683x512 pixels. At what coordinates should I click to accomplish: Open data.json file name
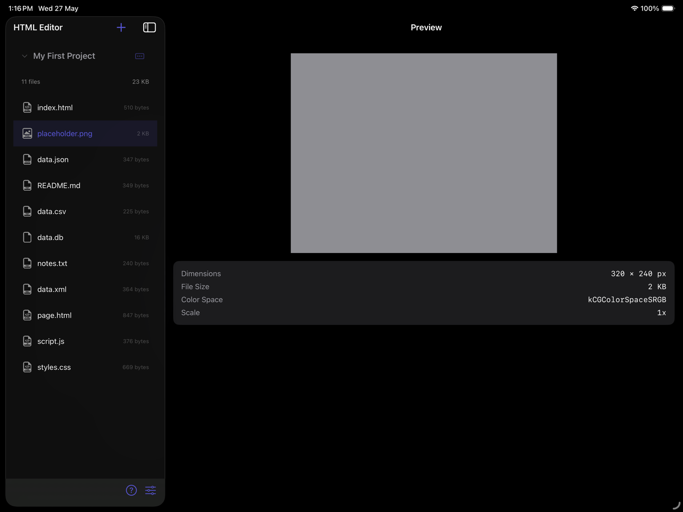coord(53,159)
